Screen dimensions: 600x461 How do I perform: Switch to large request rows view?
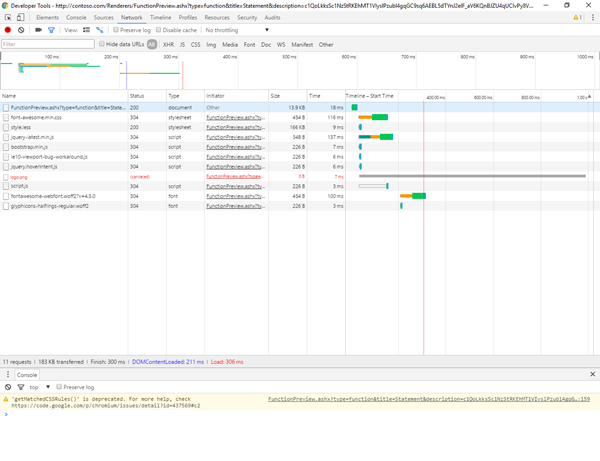click(x=86, y=30)
